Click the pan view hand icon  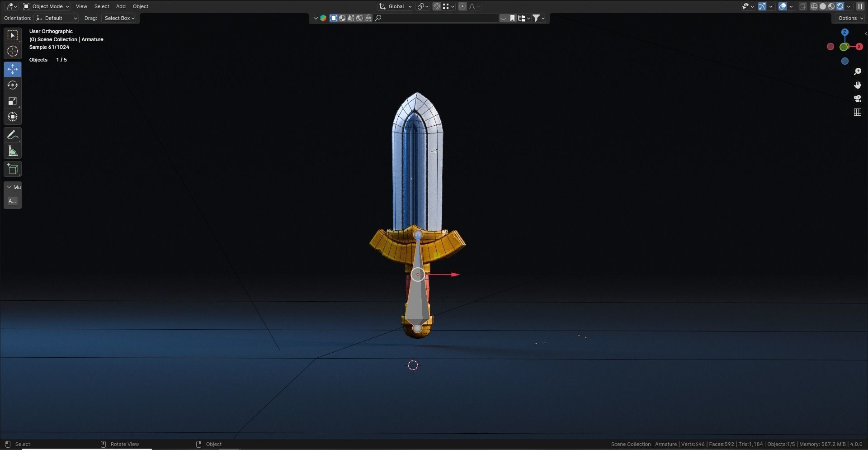pyautogui.click(x=857, y=85)
